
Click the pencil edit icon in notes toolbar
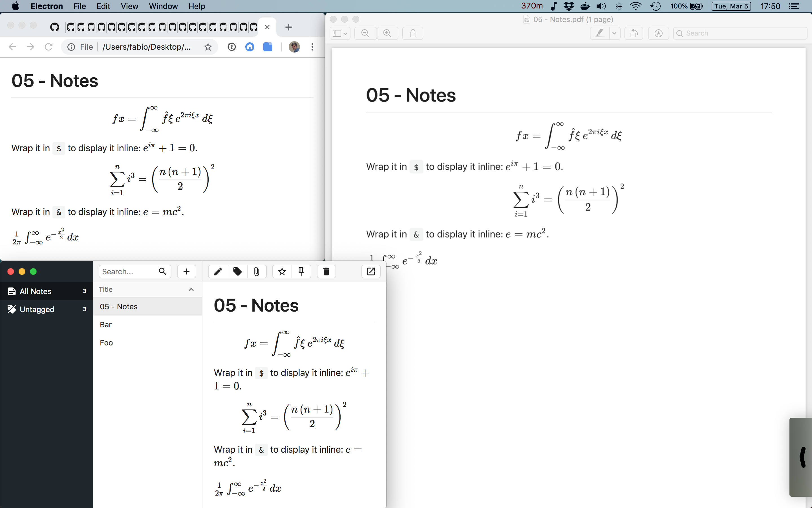click(x=218, y=271)
